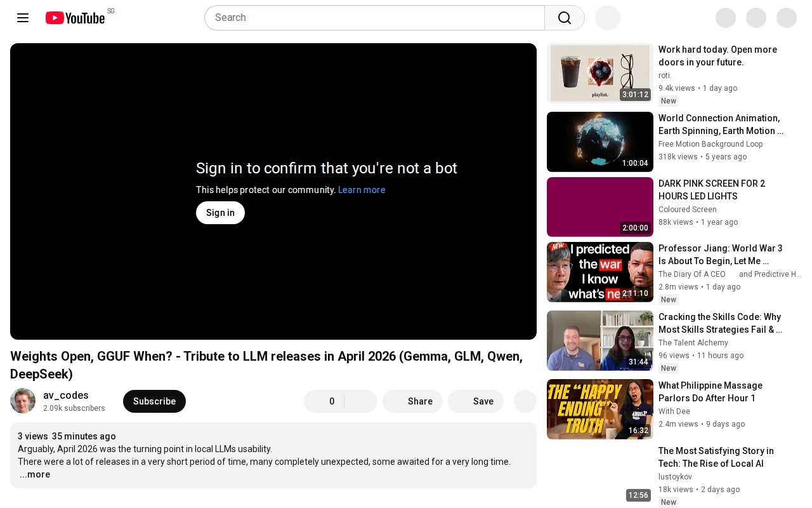
Task: Click '2.4m views' under With Dee
Action: click(x=678, y=424)
